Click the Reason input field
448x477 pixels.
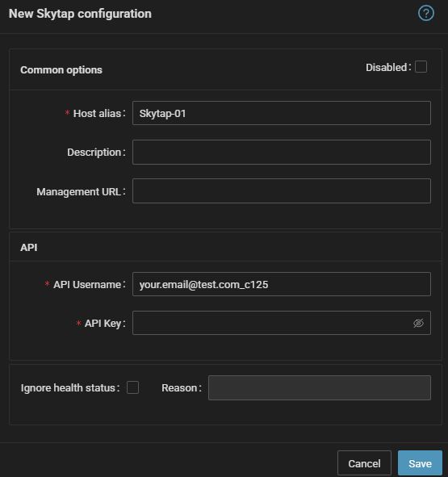320,387
